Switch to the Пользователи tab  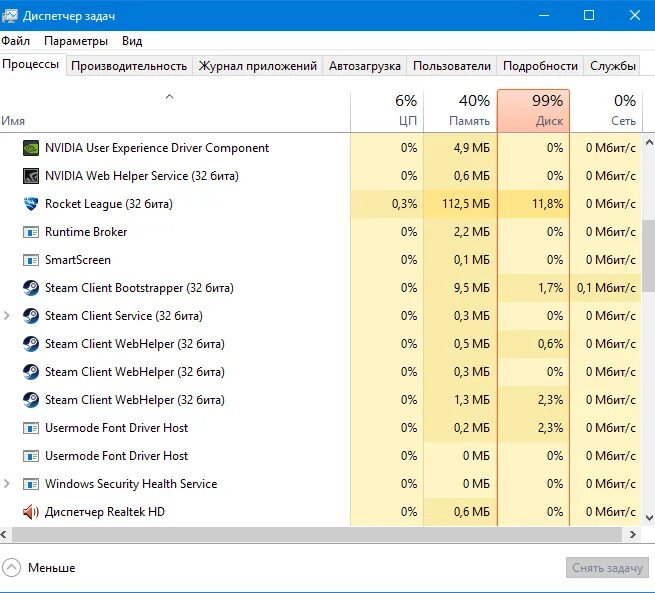(x=452, y=66)
